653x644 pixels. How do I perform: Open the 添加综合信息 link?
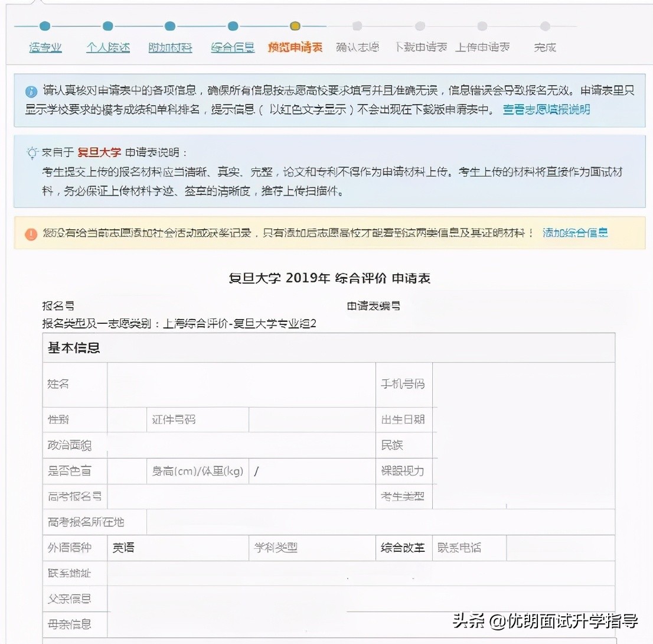pyautogui.click(x=575, y=233)
